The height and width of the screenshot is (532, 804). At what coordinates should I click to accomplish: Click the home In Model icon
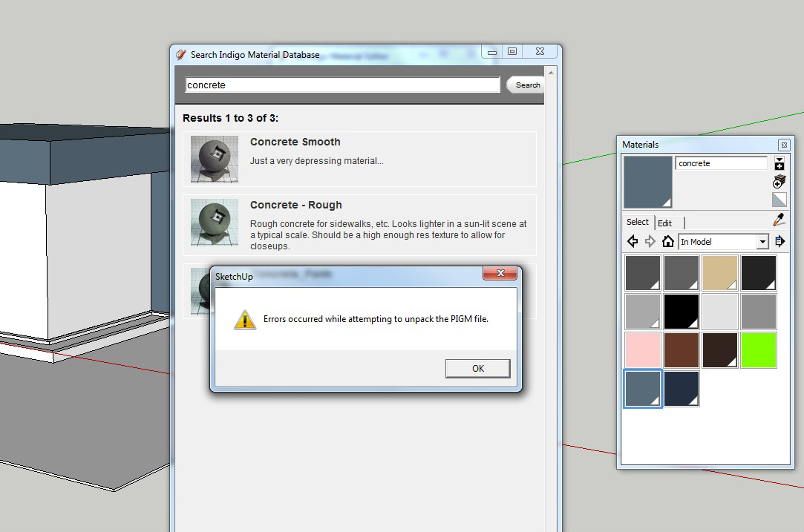click(x=668, y=241)
